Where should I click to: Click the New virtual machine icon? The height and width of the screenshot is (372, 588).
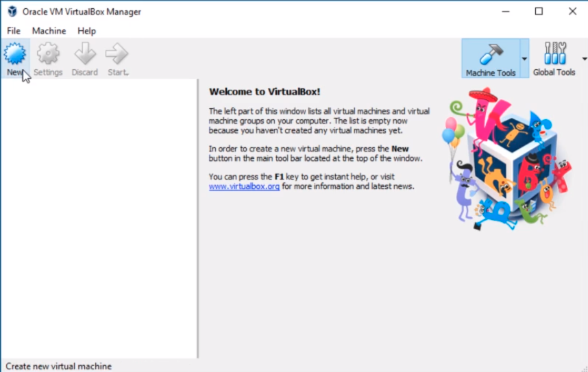coord(14,54)
